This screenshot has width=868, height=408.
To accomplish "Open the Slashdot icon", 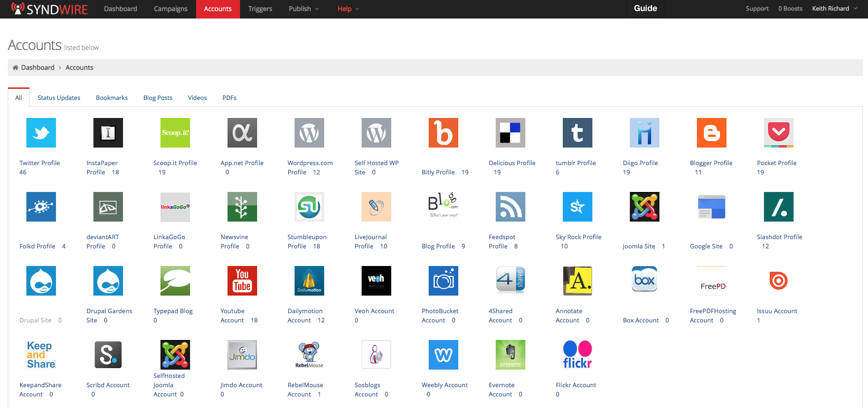I will [779, 207].
